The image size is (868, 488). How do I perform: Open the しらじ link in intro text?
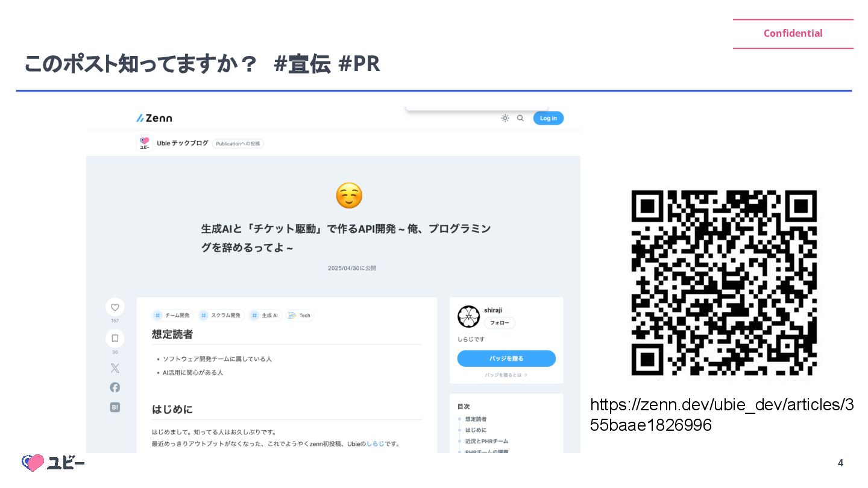375,444
